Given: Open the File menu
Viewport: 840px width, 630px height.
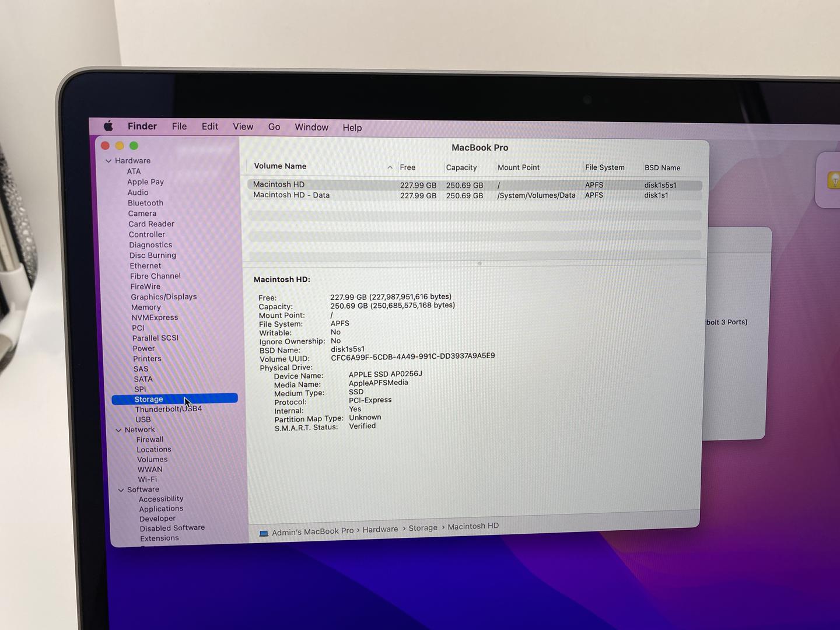Looking at the screenshot, I should click(179, 126).
